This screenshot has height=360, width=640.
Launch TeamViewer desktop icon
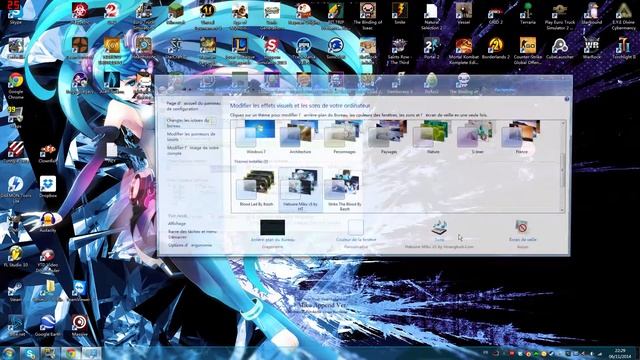click(80, 291)
